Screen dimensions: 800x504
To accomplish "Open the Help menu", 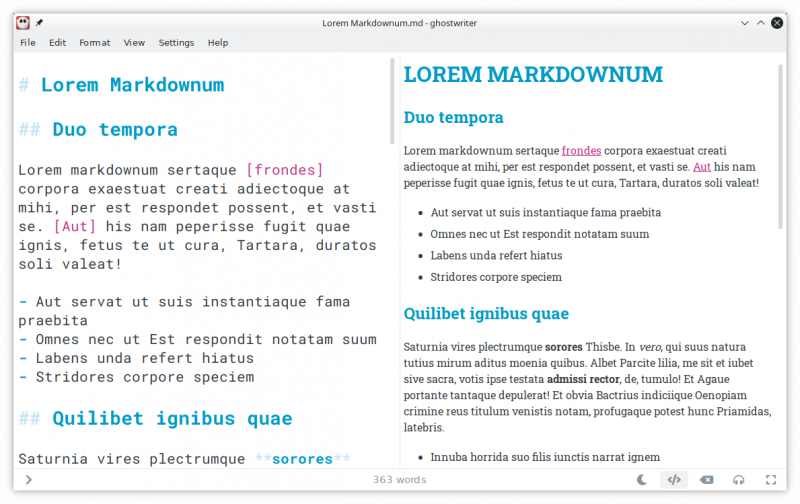I will point(218,43).
